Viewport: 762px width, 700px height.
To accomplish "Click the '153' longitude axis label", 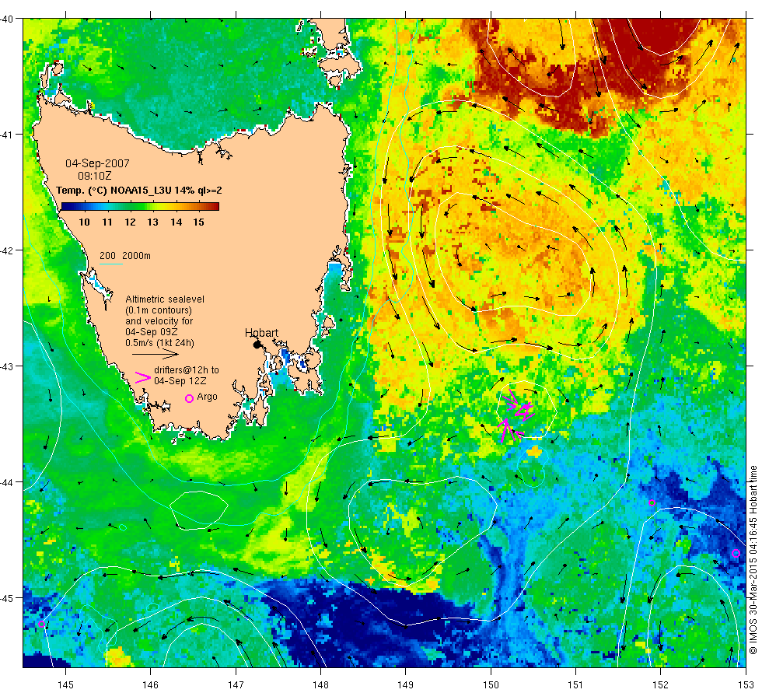I will pyautogui.click(x=745, y=685).
